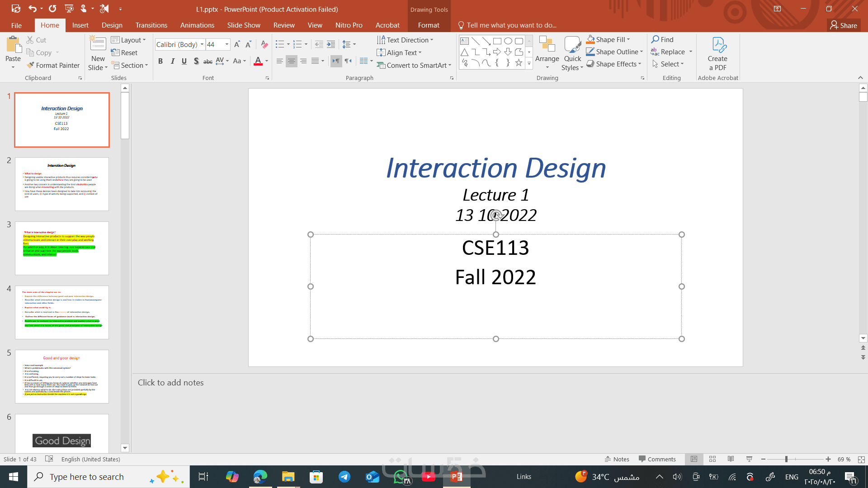Open the font name dropdown
The image size is (868, 488).
pyautogui.click(x=202, y=44)
